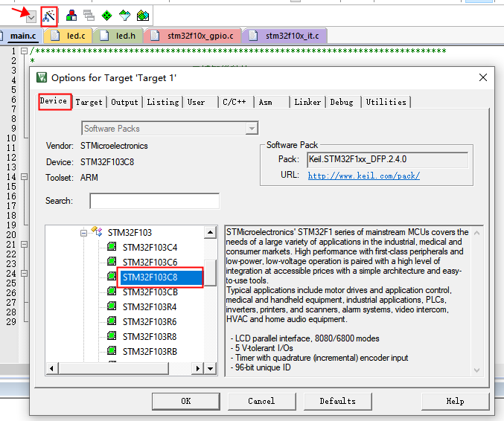The width and height of the screenshot is (504, 421).
Task: Click the chip icon beside STM32F103C4
Action: click(x=112, y=247)
